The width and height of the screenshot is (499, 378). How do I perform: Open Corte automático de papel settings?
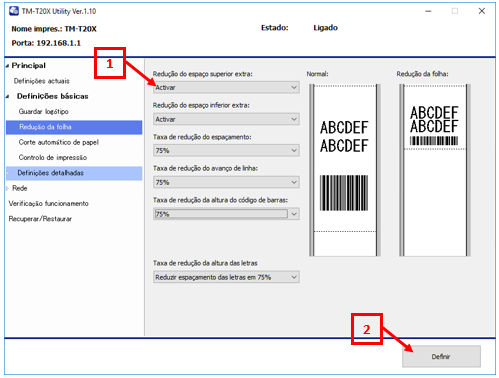click(x=59, y=142)
